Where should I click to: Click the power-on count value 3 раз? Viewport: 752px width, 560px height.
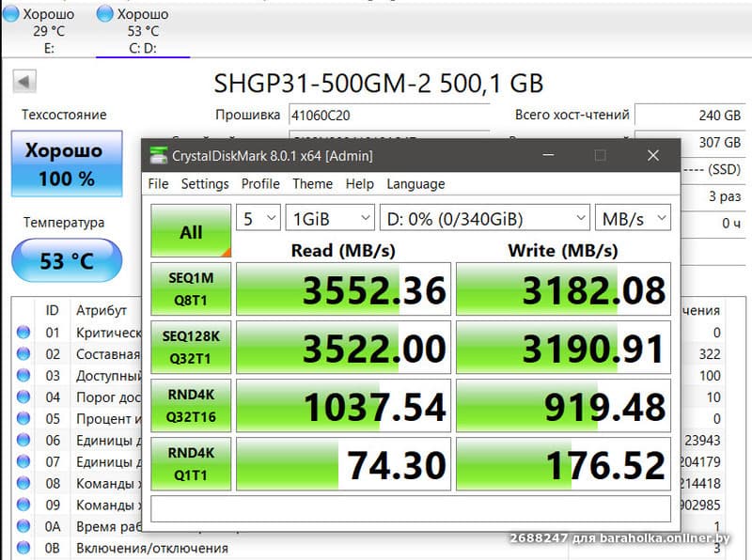point(725,196)
